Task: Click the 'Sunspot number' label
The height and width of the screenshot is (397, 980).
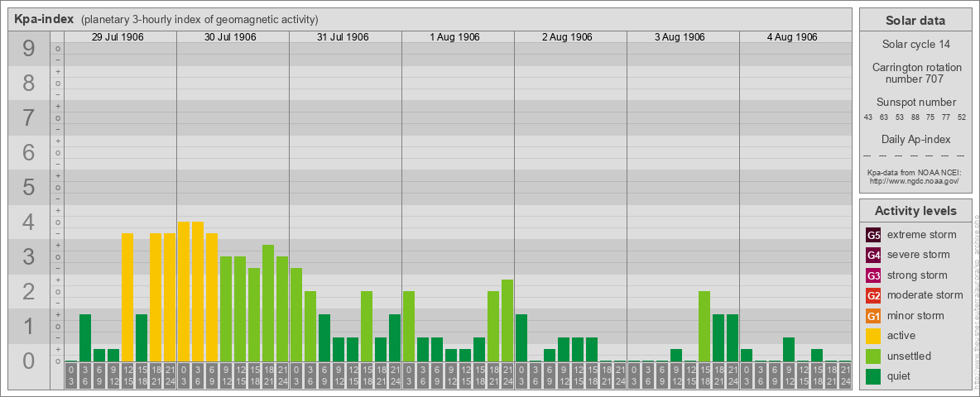Action: pyautogui.click(x=915, y=103)
